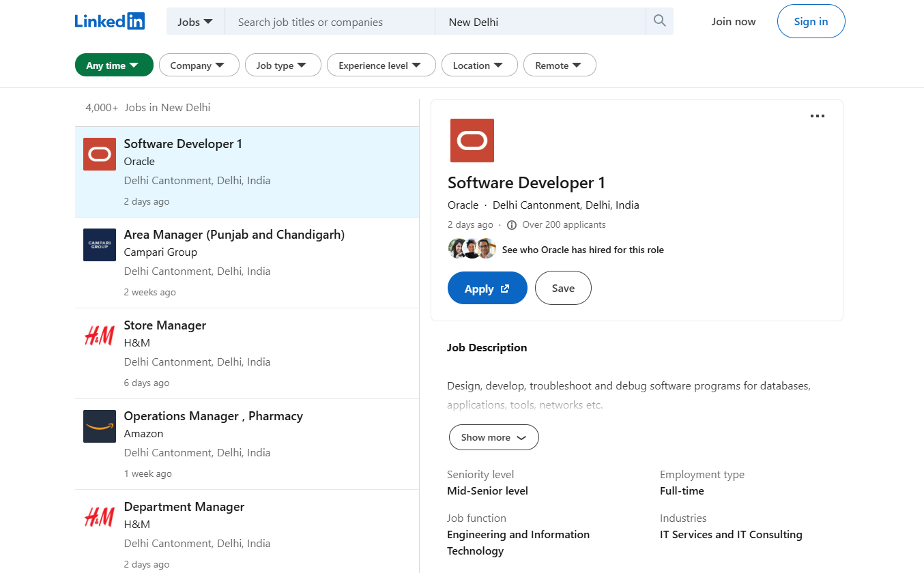
Task: Expand the Company filter
Action: 199,65
